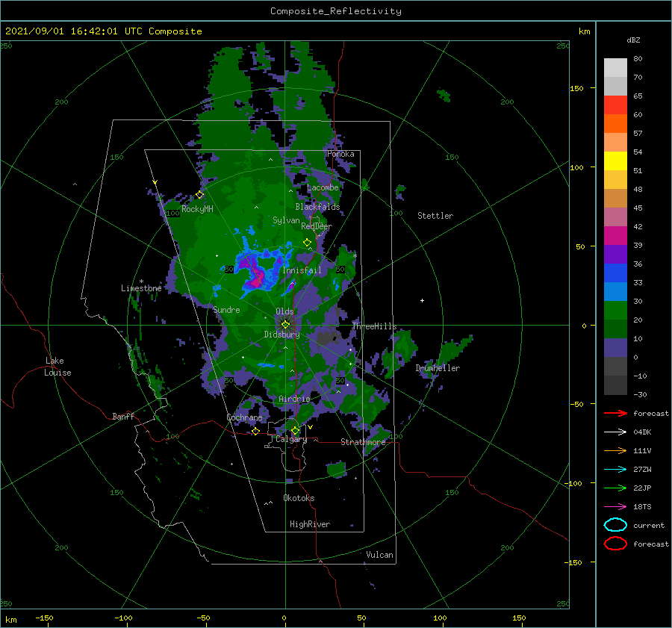This screenshot has height=628, width=672.
Task: Click the orange 111V arrow icon
Action: click(615, 450)
